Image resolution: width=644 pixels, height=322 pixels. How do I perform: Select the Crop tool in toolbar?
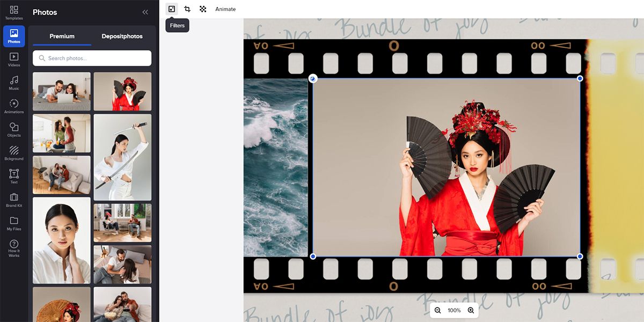tap(187, 9)
